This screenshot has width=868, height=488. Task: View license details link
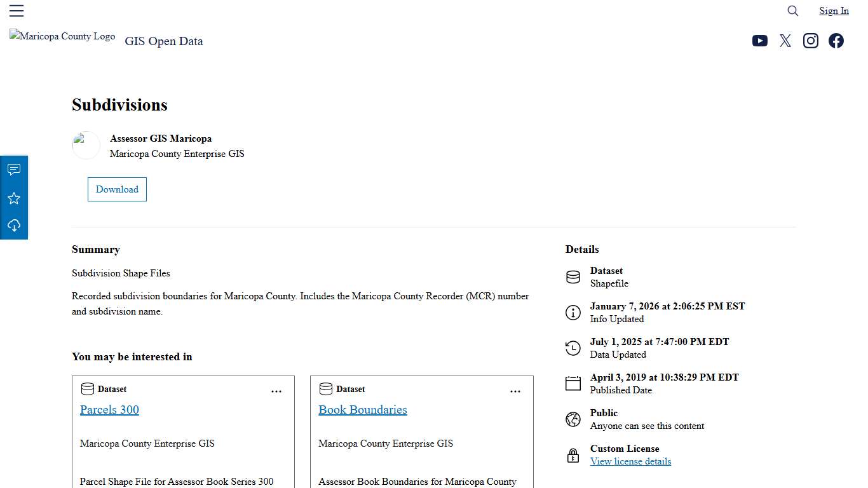tap(630, 461)
